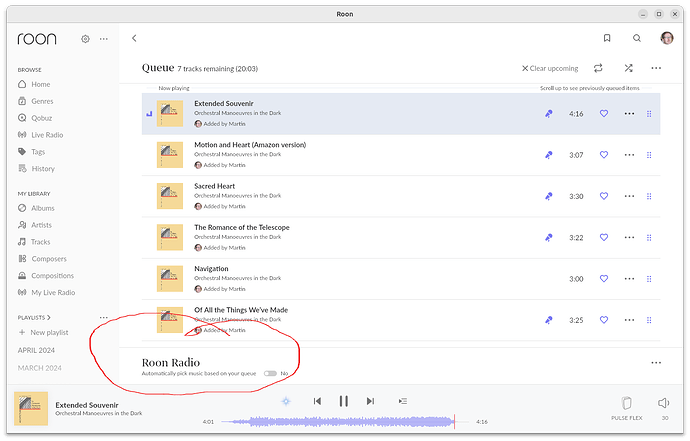Click the drag handle on Extended Souvenir row
Viewport: 690px width, 441px height.
649,114
